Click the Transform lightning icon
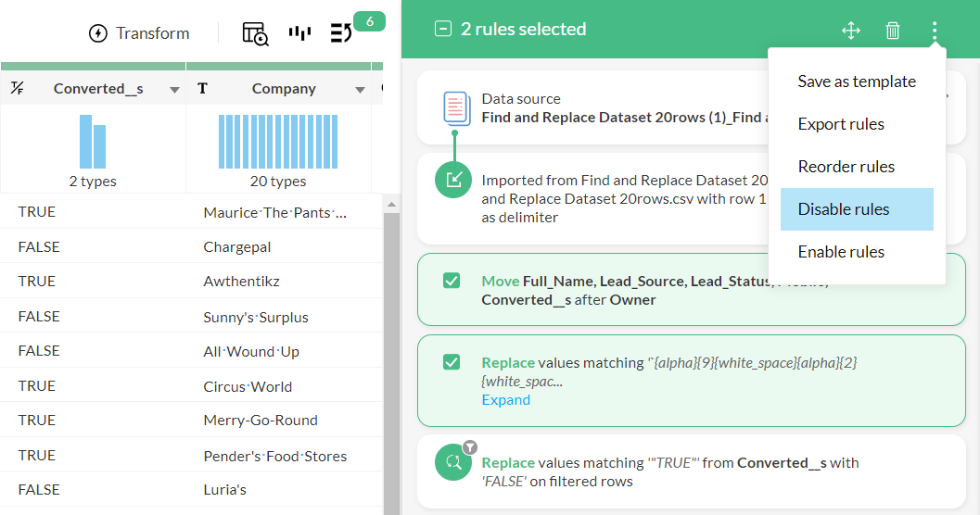Screen dimensions: 980x515 pyautogui.click(x=97, y=33)
